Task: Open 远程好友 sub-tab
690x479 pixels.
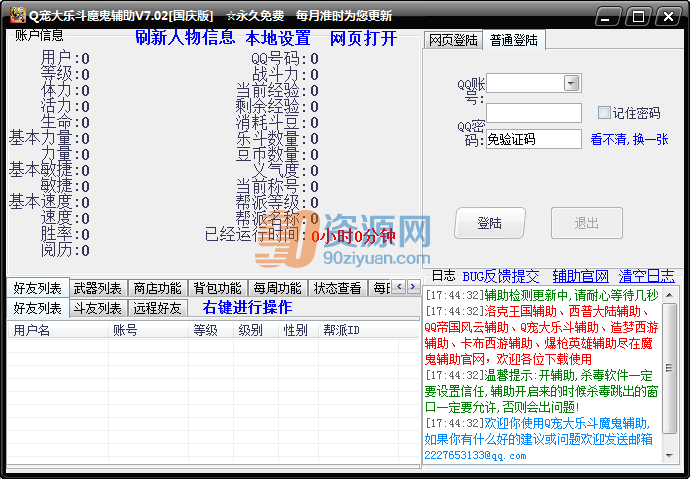Action: tap(158, 308)
